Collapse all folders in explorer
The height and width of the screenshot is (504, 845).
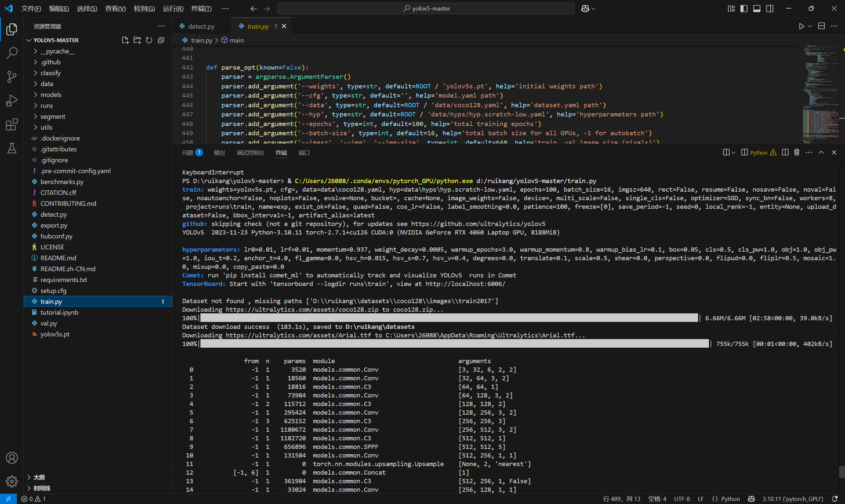tap(161, 40)
